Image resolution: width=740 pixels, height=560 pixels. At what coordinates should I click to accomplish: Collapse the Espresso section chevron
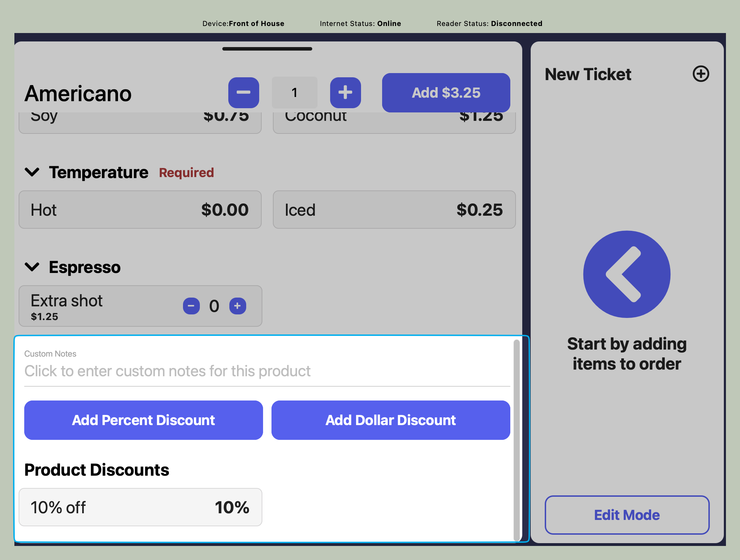[32, 267]
